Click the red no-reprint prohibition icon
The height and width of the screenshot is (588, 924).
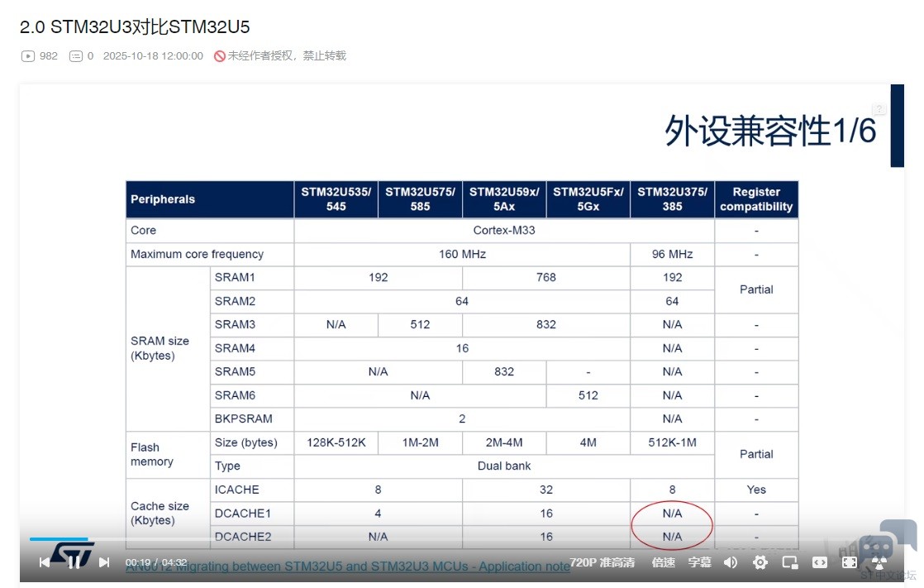click(220, 56)
